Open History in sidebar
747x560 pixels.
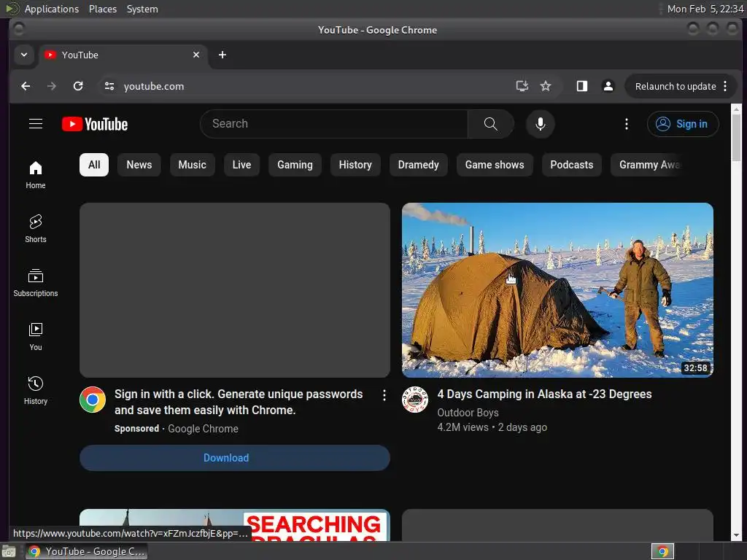[36, 391]
